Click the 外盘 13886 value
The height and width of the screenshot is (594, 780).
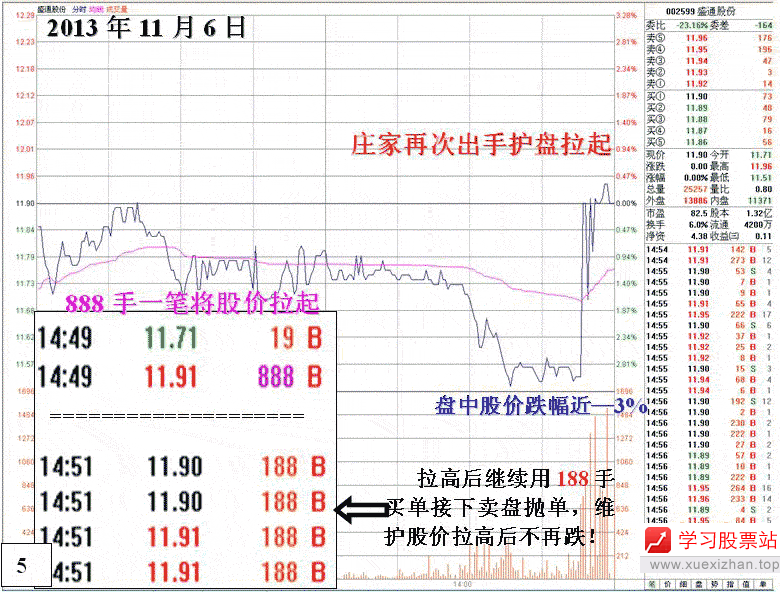point(695,200)
